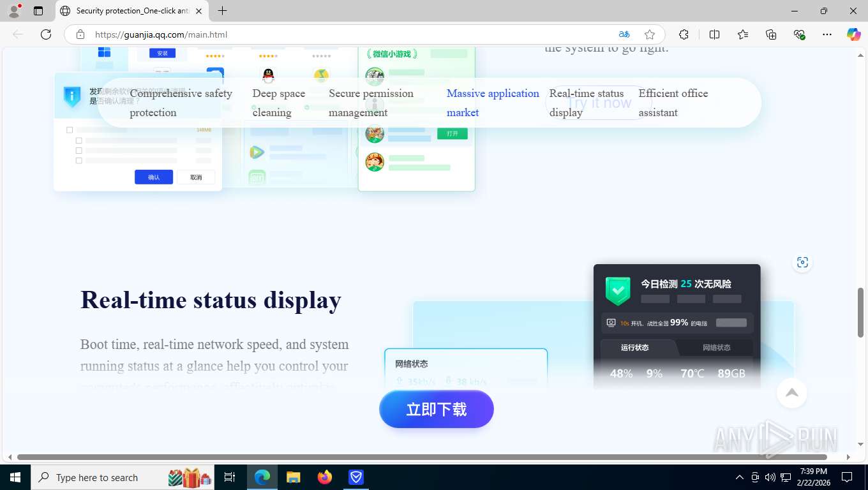Open a new browser tab

pos(222,11)
